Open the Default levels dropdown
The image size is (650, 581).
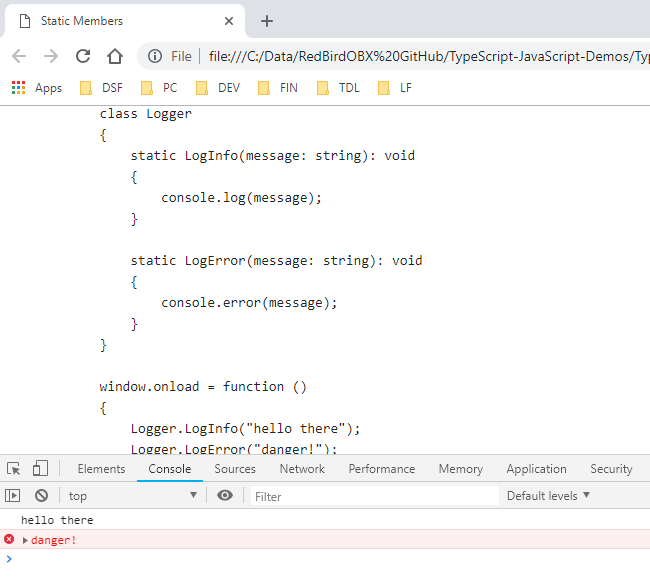548,495
